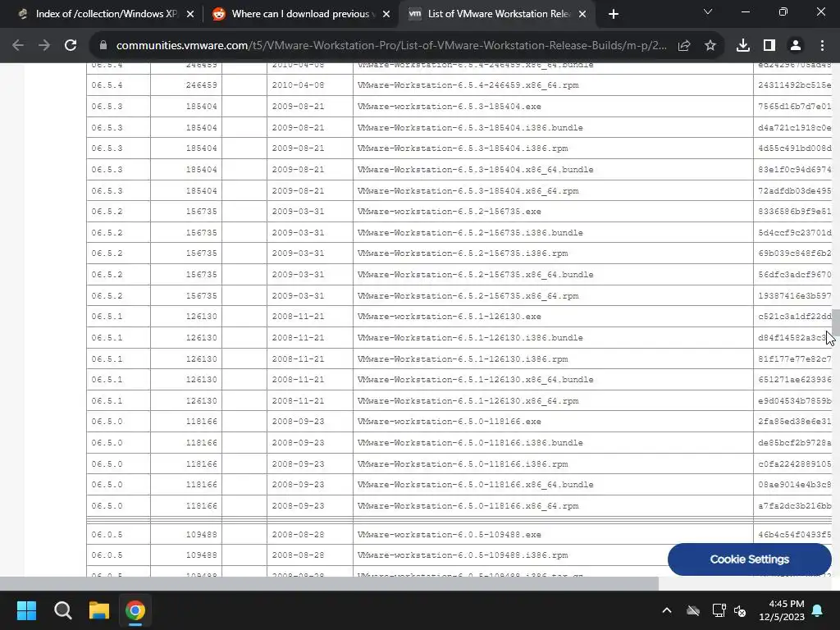Close the Index of /collection tab
This screenshot has width=840, height=630.
pos(190,15)
